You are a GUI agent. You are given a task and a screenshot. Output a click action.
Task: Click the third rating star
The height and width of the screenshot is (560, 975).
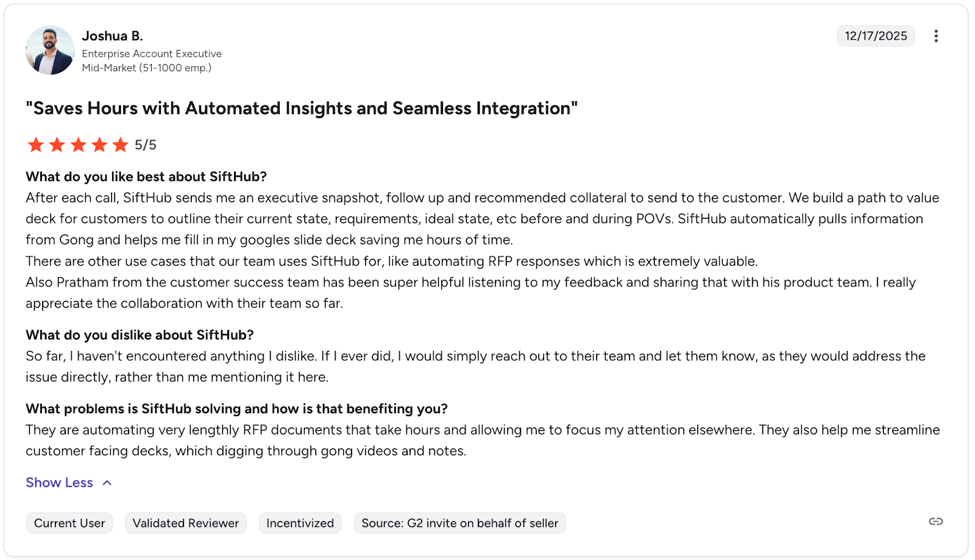[x=79, y=145]
